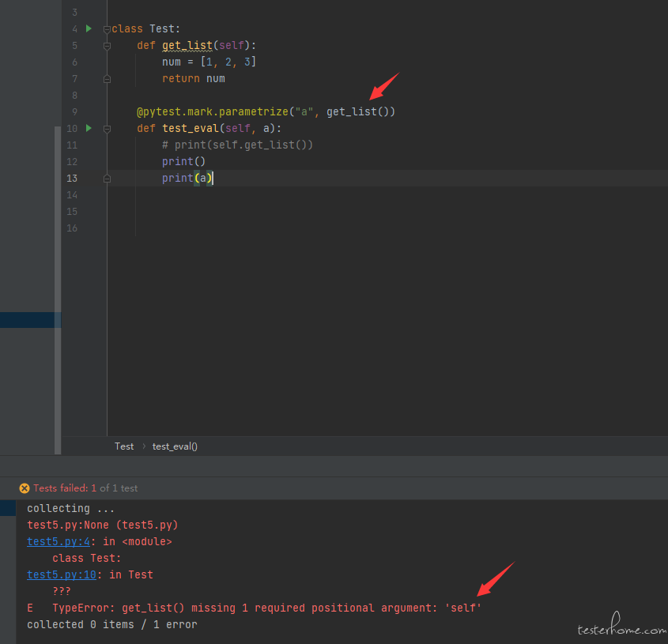The height and width of the screenshot is (644, 668).
Task: Fold end marker at print(a) line
Action: pyautogui.click(x=107, y=179)
